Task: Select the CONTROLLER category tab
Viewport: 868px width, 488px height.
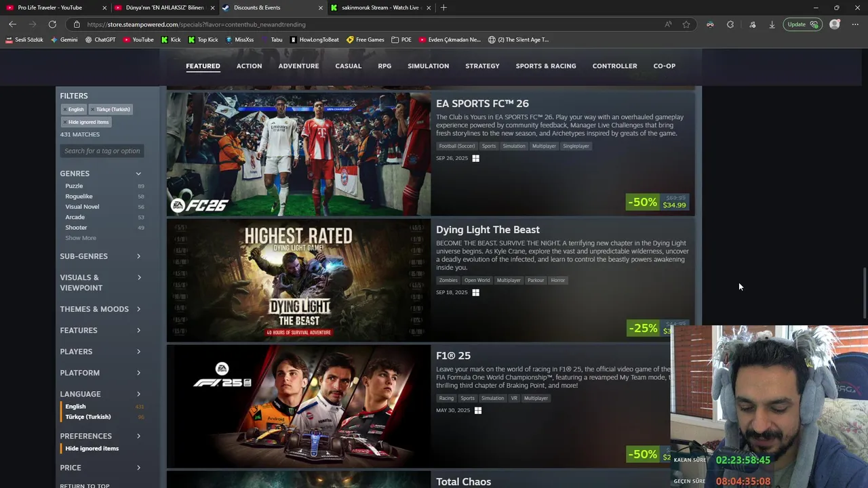Action: click(614, 66)
